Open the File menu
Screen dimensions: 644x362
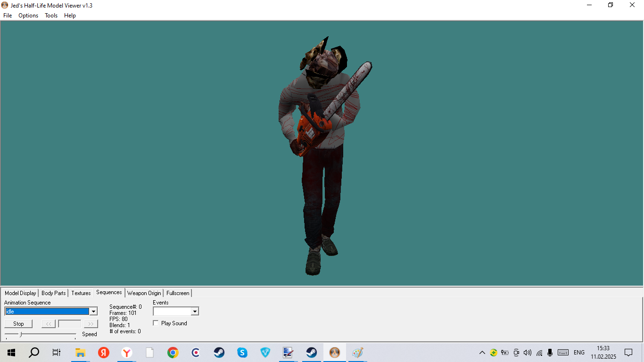[x=8, y=16]
